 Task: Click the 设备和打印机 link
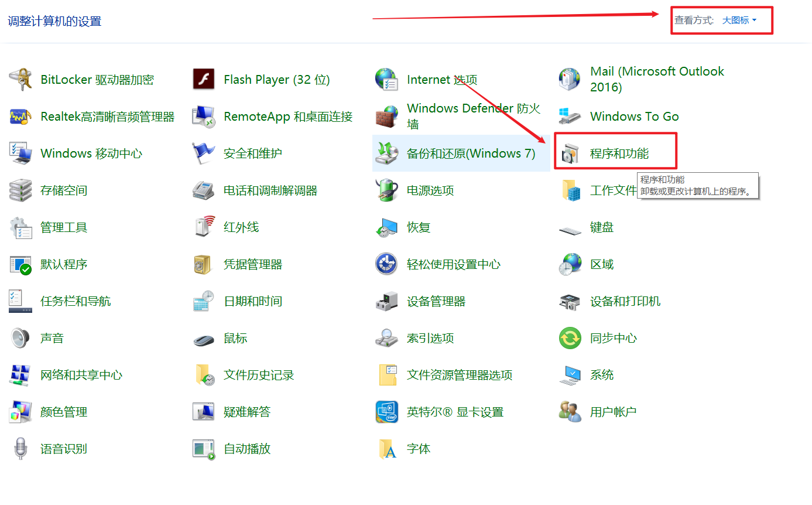pos(625,301)
